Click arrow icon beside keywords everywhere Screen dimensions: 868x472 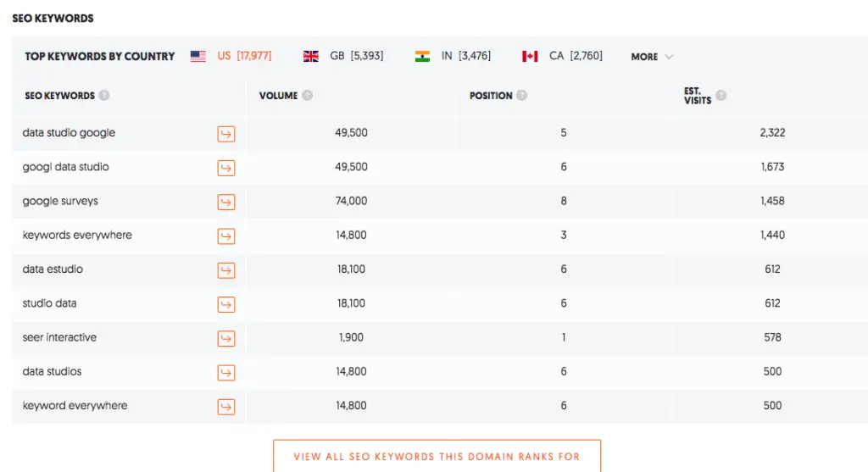225,236
